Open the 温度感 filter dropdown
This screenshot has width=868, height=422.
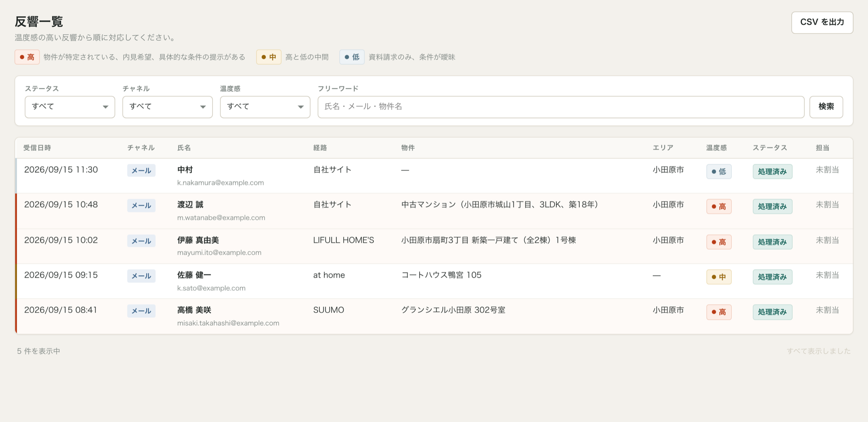[265, 107]
